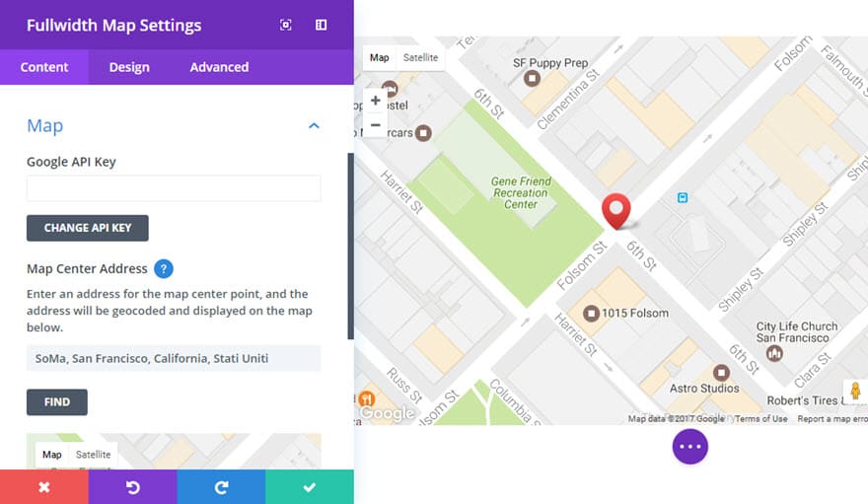Zoom out on the main map
Screen dimensions: 868x504
[x=376, y=125]
